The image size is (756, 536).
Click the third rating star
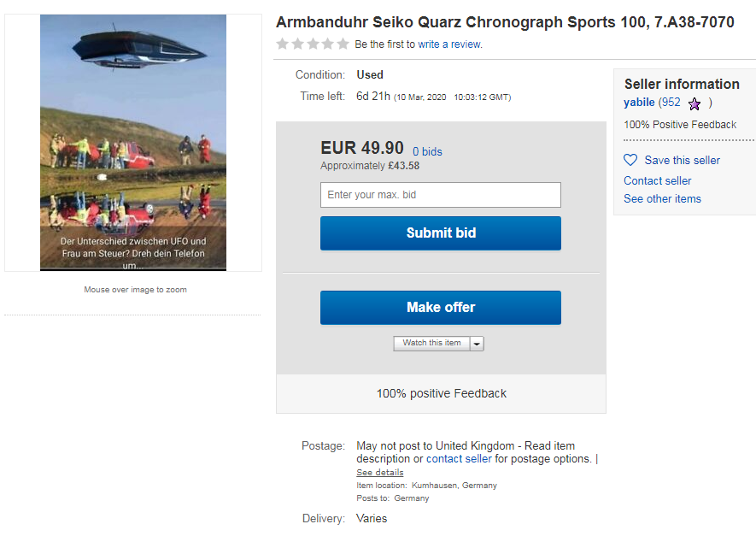[313, 44]
